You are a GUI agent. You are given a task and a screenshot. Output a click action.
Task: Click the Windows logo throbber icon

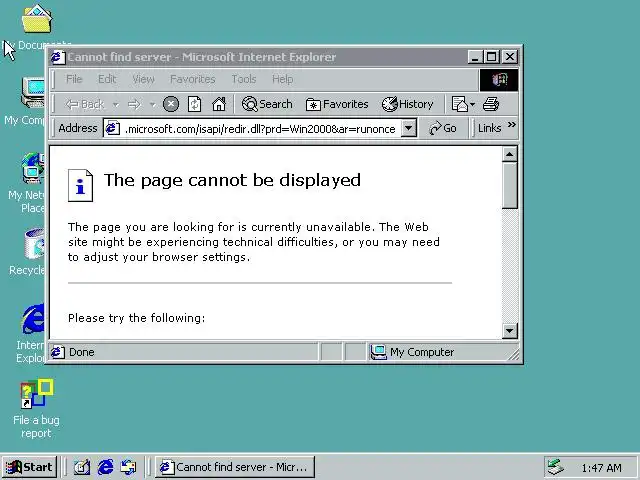click(499, 80)
